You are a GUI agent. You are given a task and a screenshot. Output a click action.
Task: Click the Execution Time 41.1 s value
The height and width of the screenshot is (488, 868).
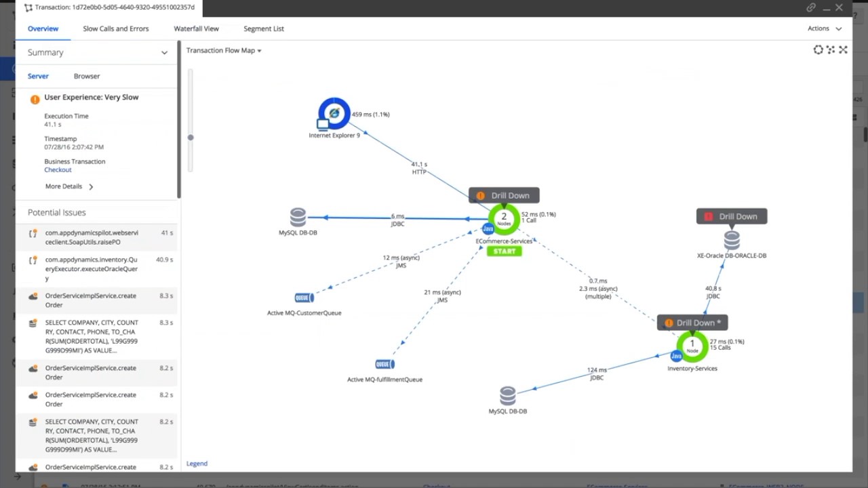point(53,125)
